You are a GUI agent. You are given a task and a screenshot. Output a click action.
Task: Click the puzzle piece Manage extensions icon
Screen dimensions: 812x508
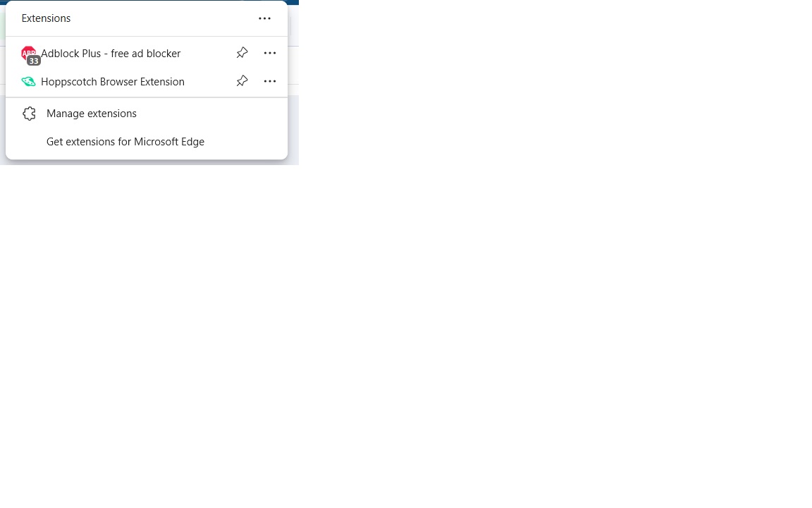click(29, 114)
